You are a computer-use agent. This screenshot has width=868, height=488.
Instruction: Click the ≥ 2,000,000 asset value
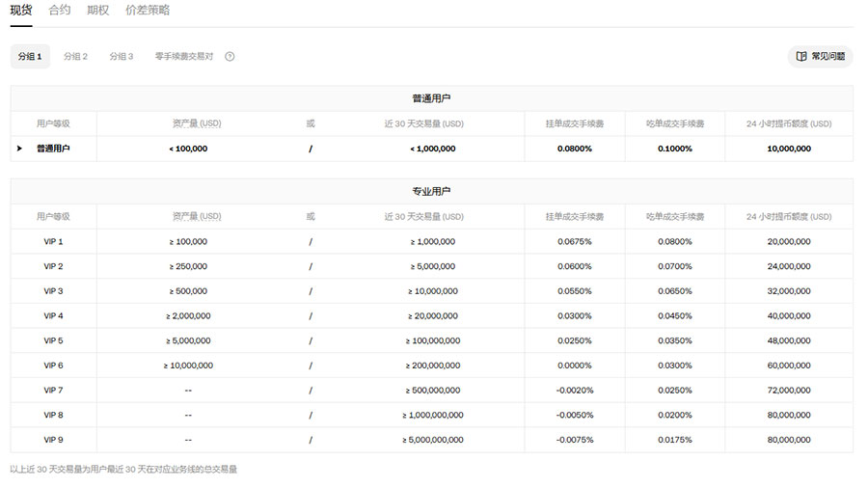188,316
